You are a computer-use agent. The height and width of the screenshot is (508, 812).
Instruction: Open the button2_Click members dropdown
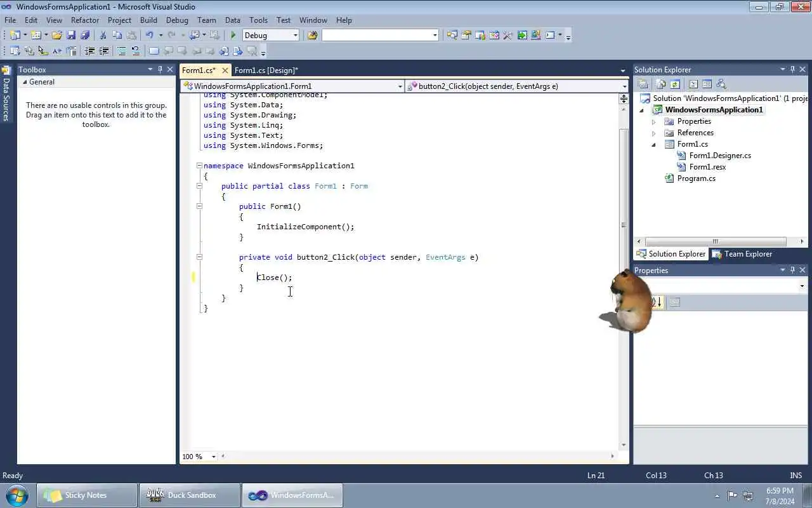(x=624, y=86)
